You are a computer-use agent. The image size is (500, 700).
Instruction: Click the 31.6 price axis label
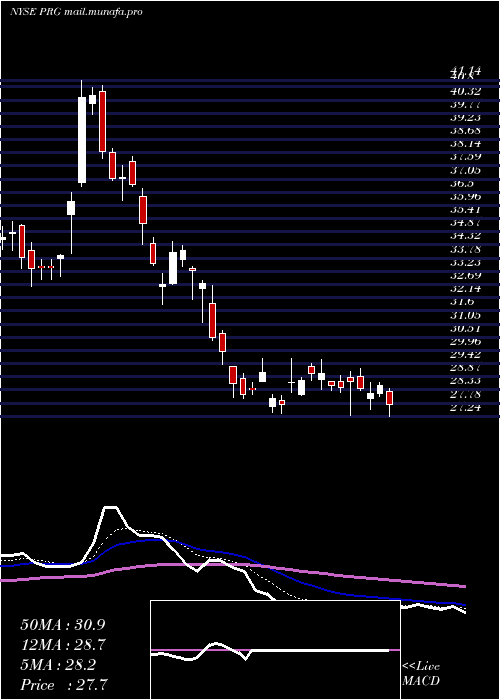point(462,301)
